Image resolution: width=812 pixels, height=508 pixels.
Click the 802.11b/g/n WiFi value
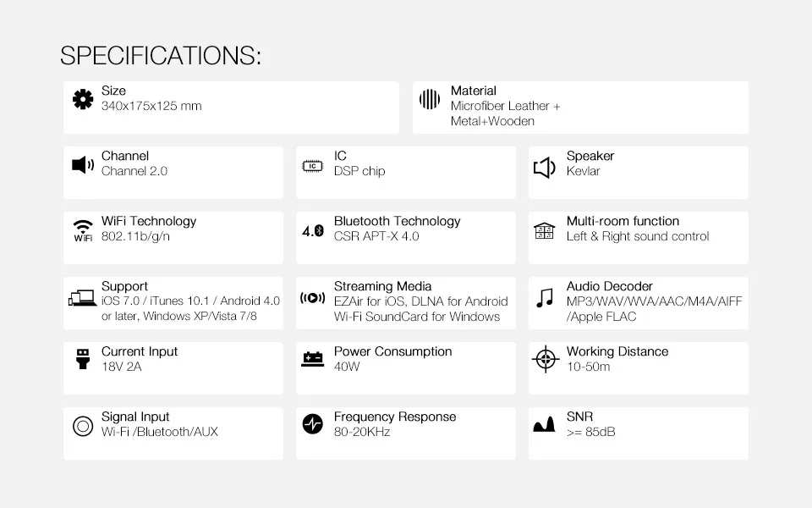pos(135,236)
